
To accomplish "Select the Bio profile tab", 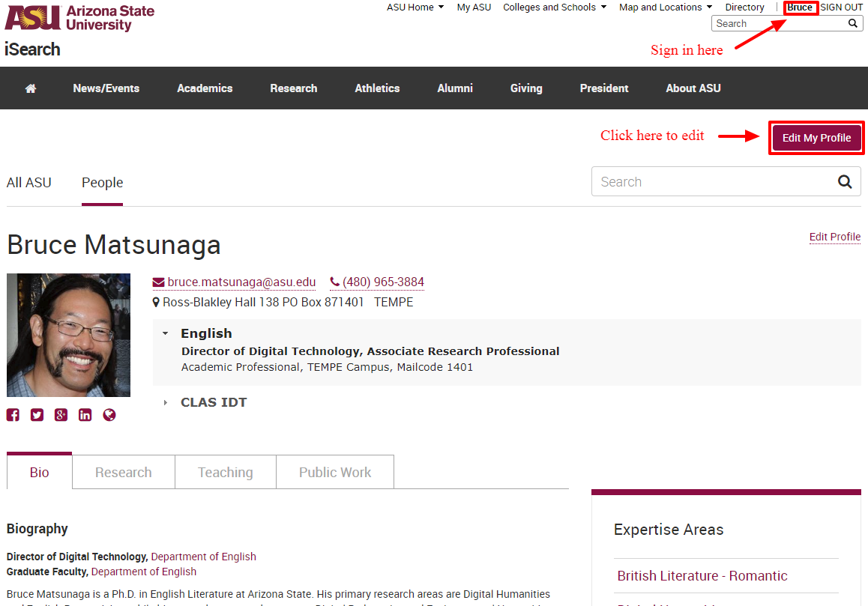I will [x=39, y=472].
